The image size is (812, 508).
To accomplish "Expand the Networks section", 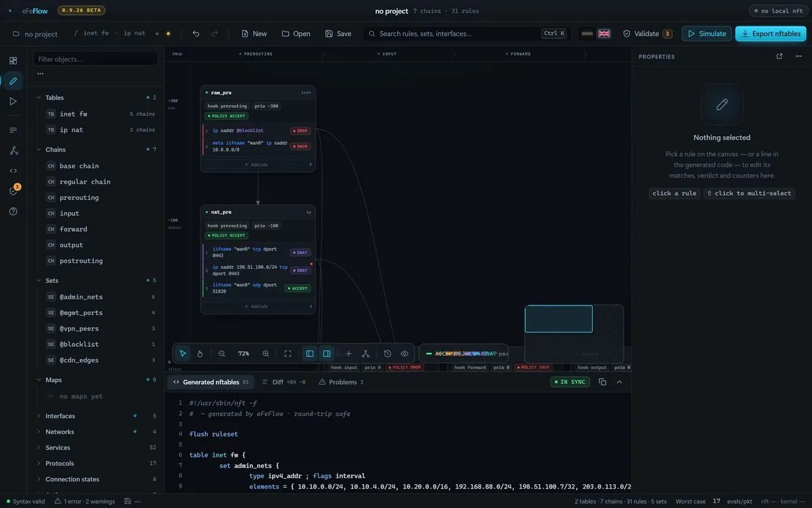I will pyautogui.click(x=39, y=431).
